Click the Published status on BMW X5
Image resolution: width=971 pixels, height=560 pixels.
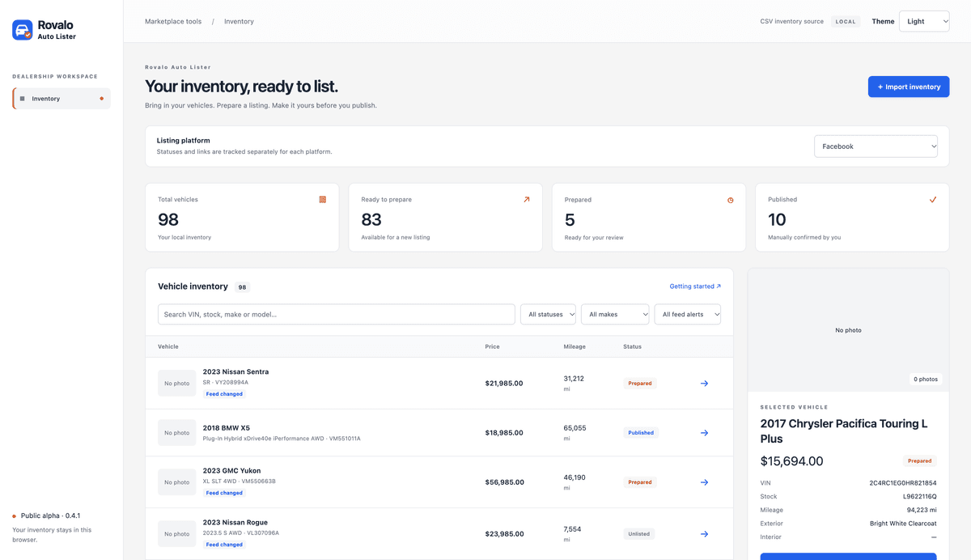(641, 433)
